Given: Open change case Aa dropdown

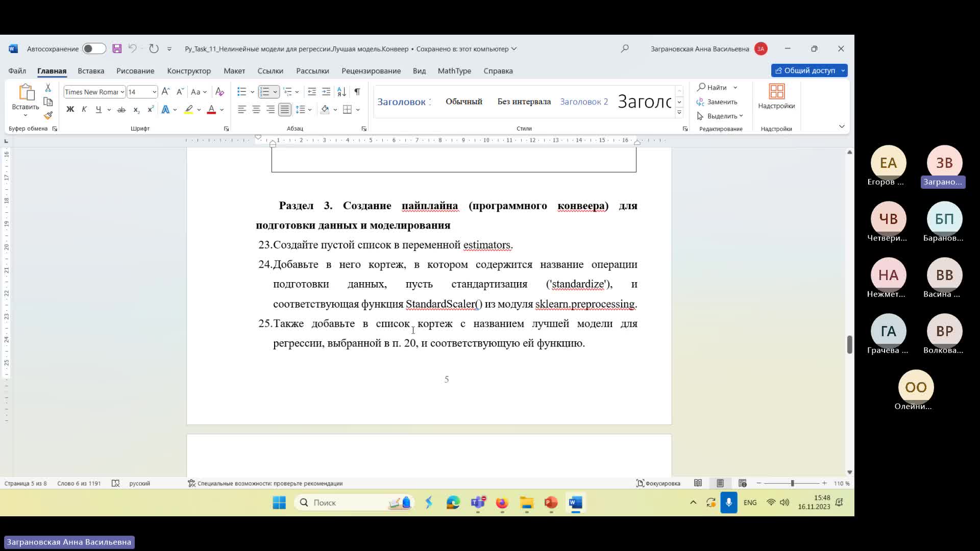Looking at the screenshot, I should click(198, 92).
